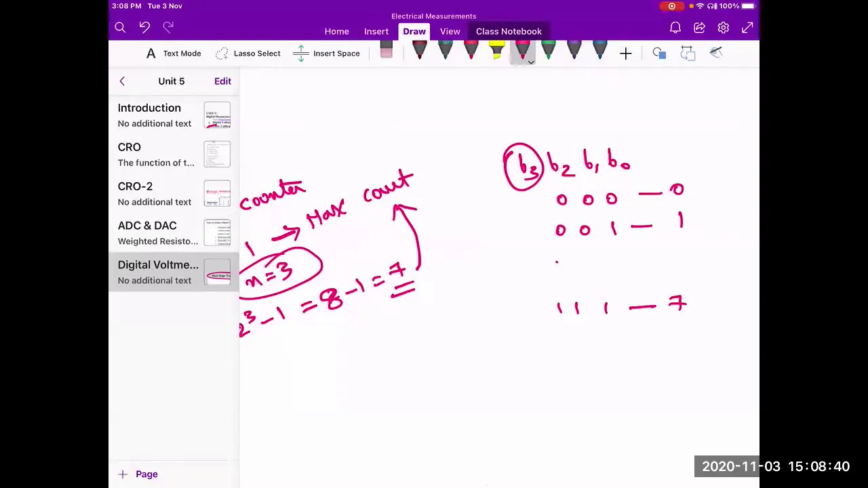This screenshot has width=868, height=488.
Task: Select the green pen
Action: pyautogui.click(x=548, y=51)
